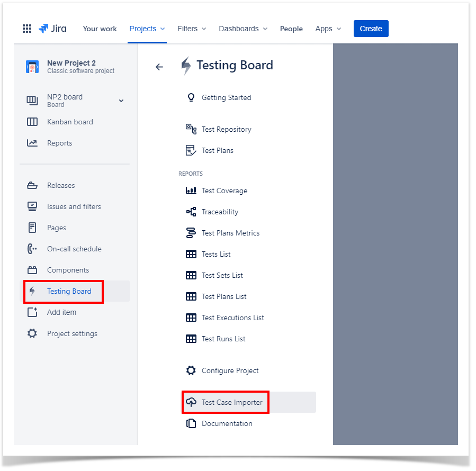Open Test Coverage report
Screen dimensions: 476x471
[224, 191]
